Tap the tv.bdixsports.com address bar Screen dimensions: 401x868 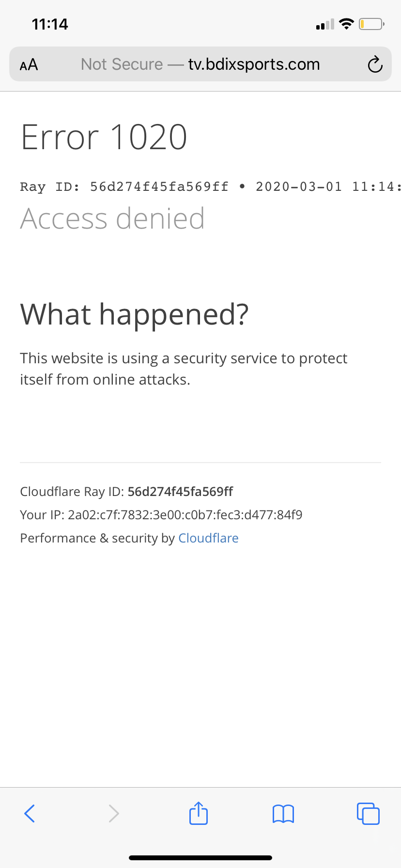(x=254, y=64)
